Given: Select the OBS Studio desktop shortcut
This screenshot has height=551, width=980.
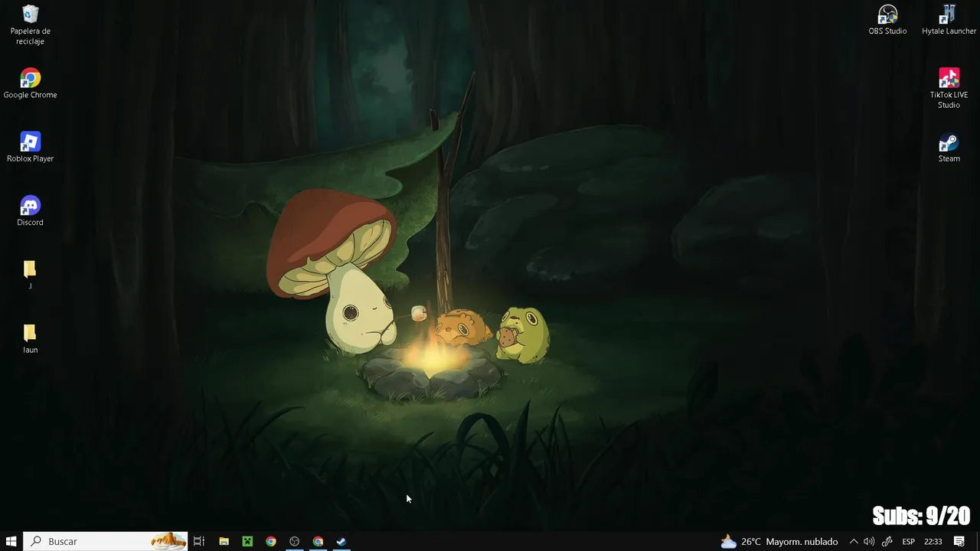Looking at the screenshot, I should (887, 20).
